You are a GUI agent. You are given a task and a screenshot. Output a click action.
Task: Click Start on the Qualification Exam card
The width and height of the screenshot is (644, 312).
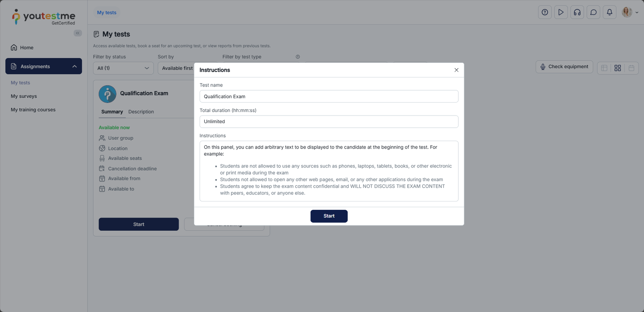coord(139,224)
